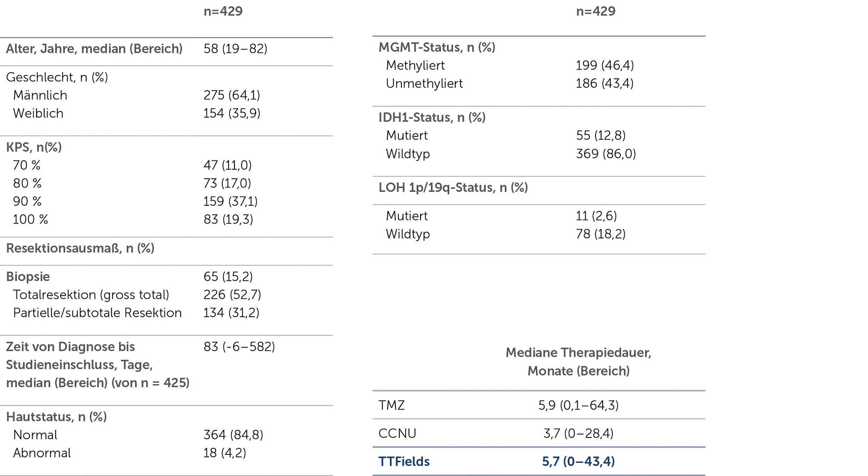Click 'Partielle/subtotale Resektion' row label
868x476 pixels.
coord(97,313)
